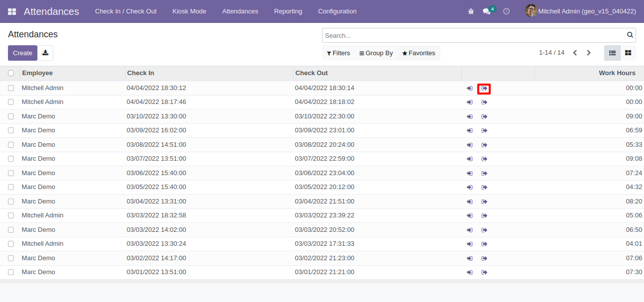Click check-out icon for 03/04/2022 row
Viewport: 644px width, 302px height.
(x=484, y=202)
